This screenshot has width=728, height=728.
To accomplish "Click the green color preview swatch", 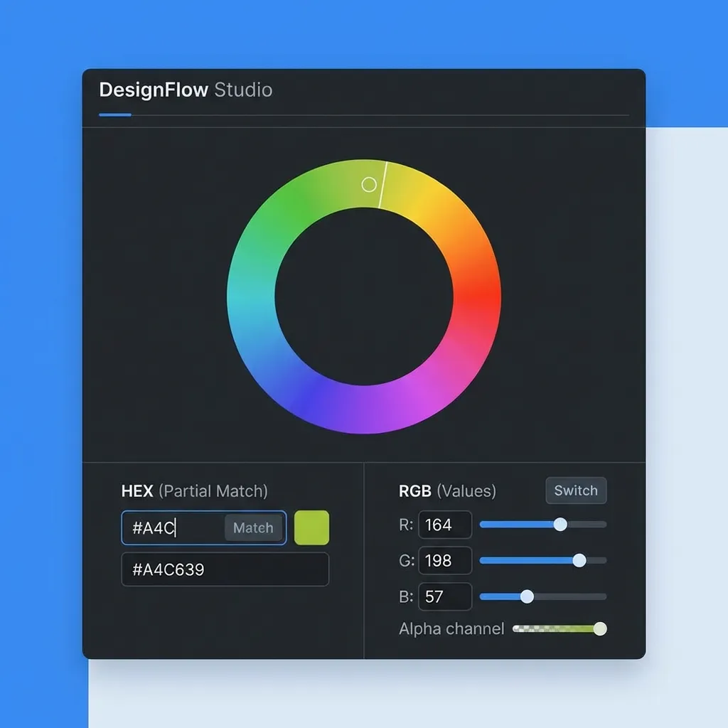I will click(311, 528).
